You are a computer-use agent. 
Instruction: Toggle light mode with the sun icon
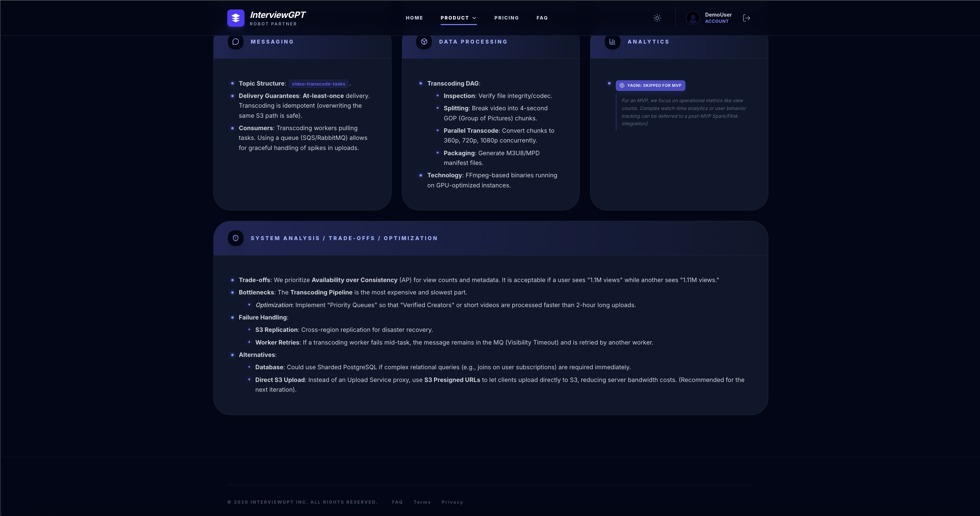point(657,18)
